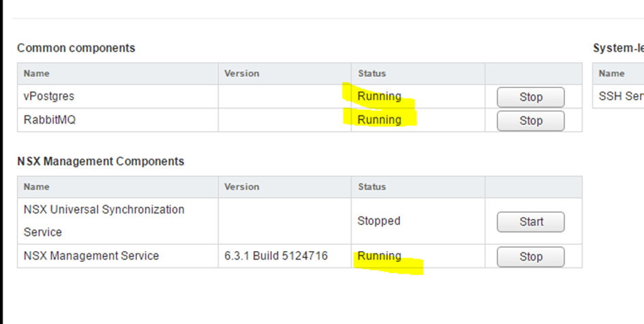644x324 pixels.
Task: Click NSX Management Service Running status
Action: point(379,256)
